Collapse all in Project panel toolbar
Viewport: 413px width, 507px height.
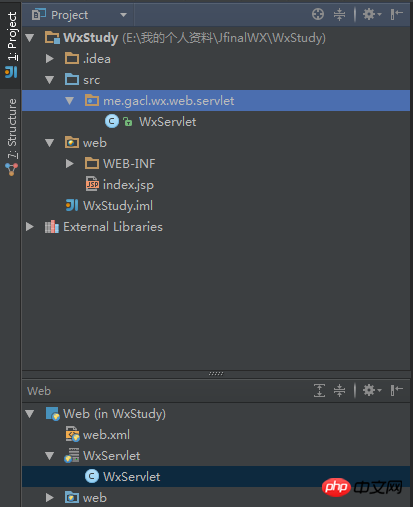click(x=339, y=14)
